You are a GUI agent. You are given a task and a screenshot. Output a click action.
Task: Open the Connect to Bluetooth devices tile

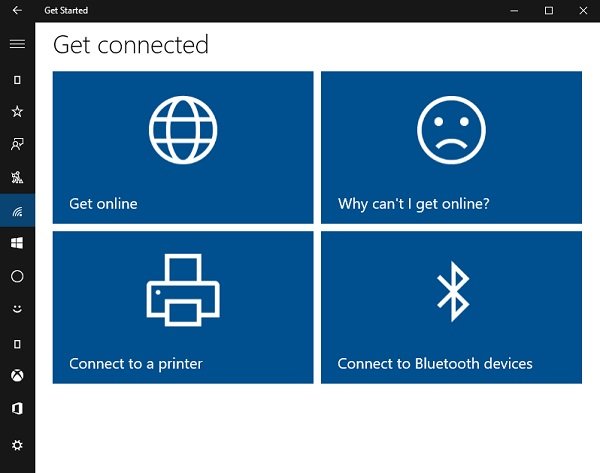[451, 307]
